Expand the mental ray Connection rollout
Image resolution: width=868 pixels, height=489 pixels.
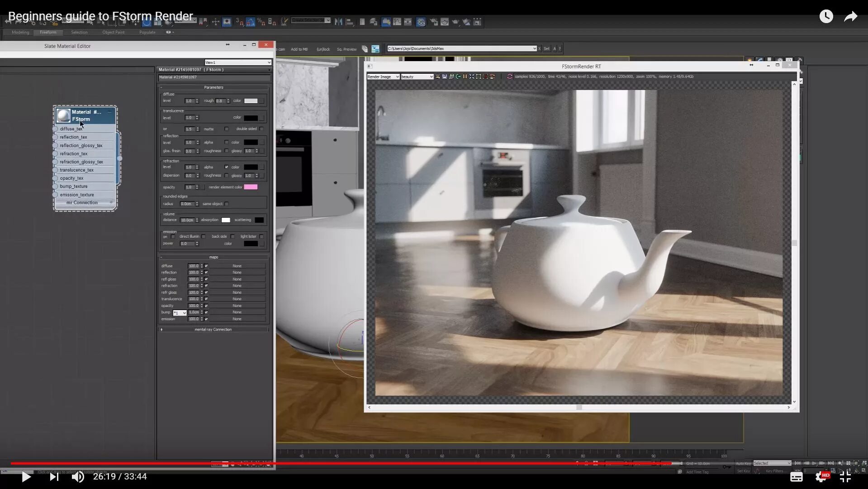(x=213, y=330)
